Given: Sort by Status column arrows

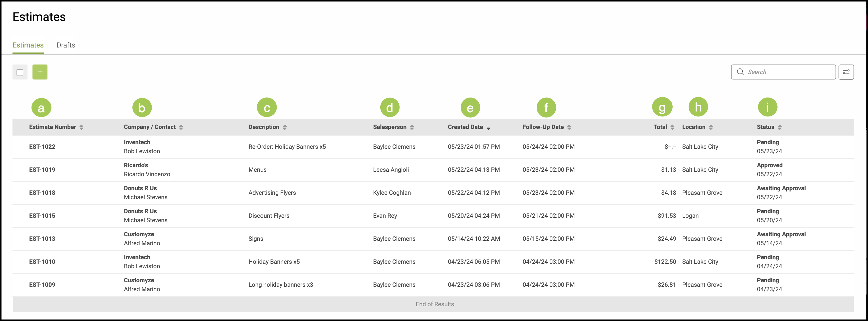Looking at the screenshot, I should (x=780, y=127).
